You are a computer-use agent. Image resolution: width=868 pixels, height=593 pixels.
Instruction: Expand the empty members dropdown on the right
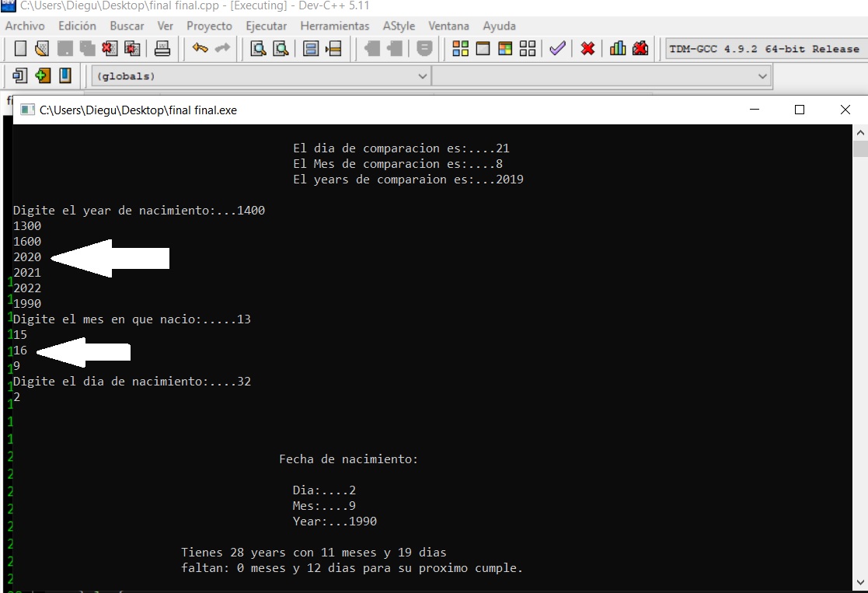click(x=601, y=76)
